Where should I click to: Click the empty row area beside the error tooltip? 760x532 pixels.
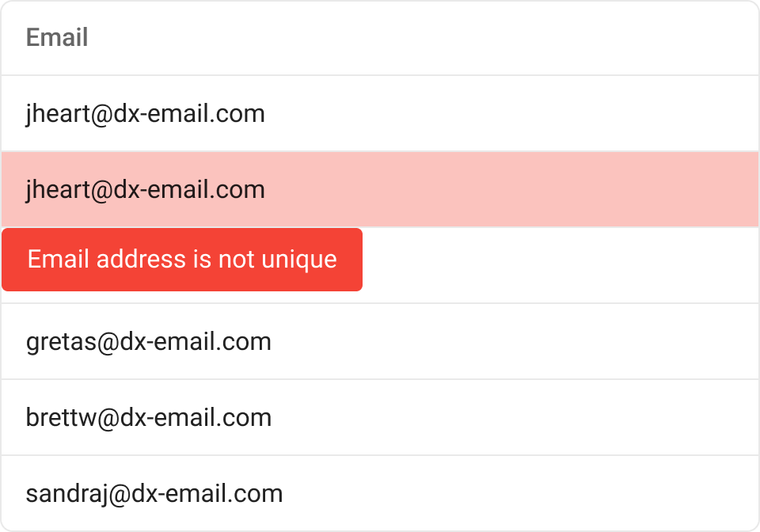click(x=554, y=266)
